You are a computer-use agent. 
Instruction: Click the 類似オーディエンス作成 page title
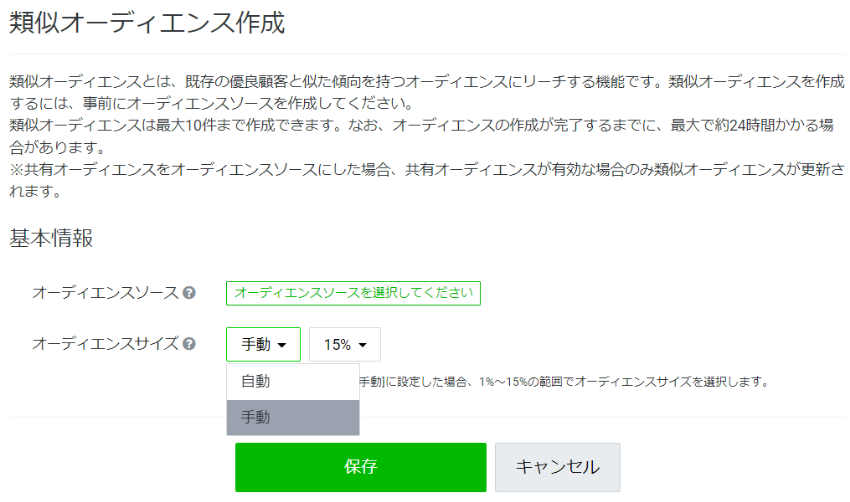pos(147,23)
